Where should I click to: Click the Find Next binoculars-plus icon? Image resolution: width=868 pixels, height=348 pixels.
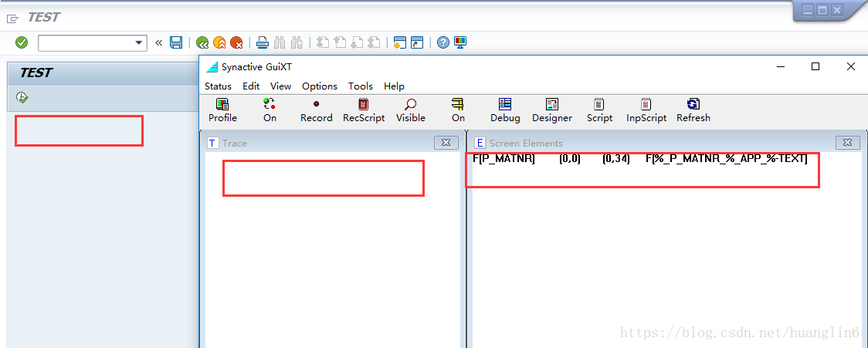tap(297, 42)
